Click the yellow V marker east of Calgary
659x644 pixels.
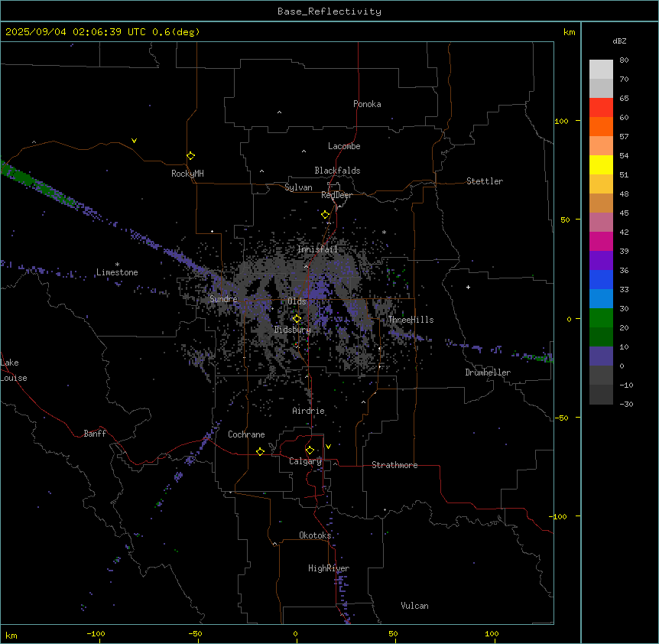coord(328,447)
